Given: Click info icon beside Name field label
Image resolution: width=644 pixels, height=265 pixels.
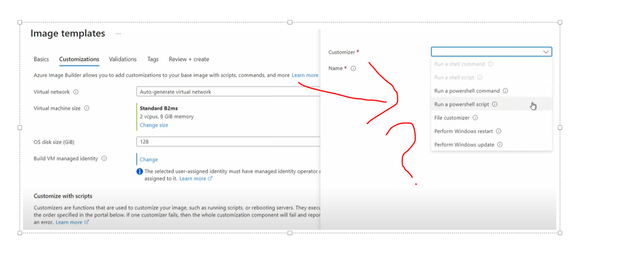Looking at the screenshot, I should point(353,68).
